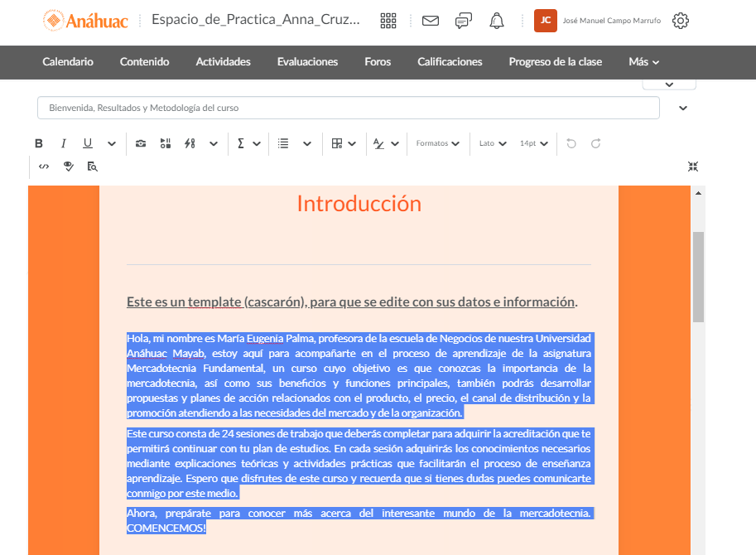
Task: Click the bulleted list icon
Action: (284, 143)
